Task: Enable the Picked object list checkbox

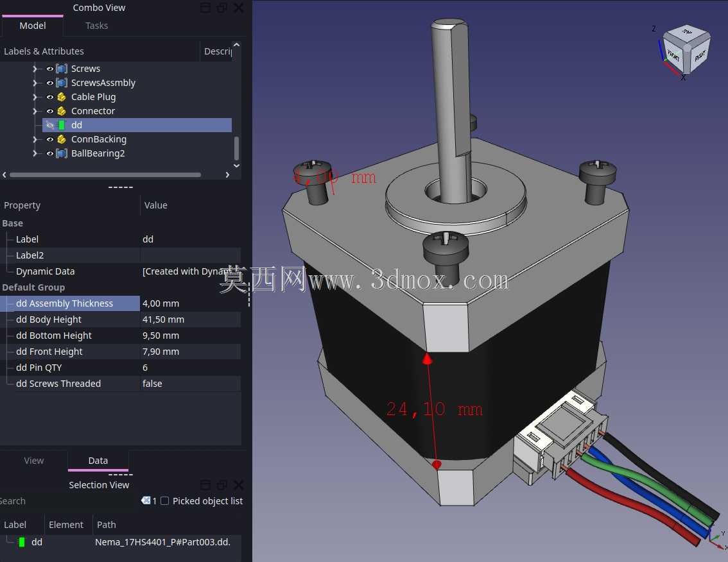Action: click(x=164, y=501)
